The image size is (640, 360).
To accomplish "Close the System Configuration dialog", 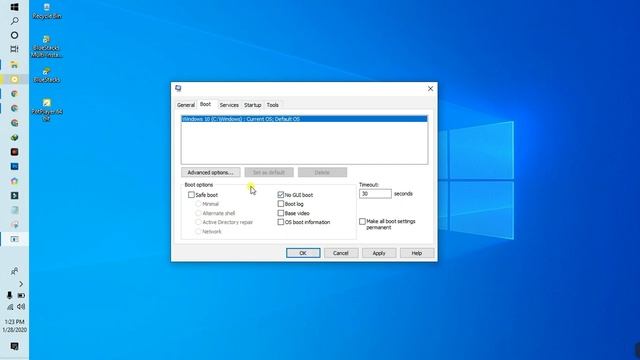I will (430, 88).
